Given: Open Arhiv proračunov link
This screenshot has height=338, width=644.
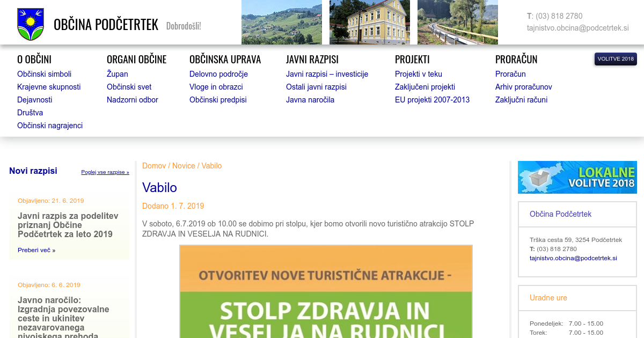Looking at the screenshot, I should coord(523,87).
